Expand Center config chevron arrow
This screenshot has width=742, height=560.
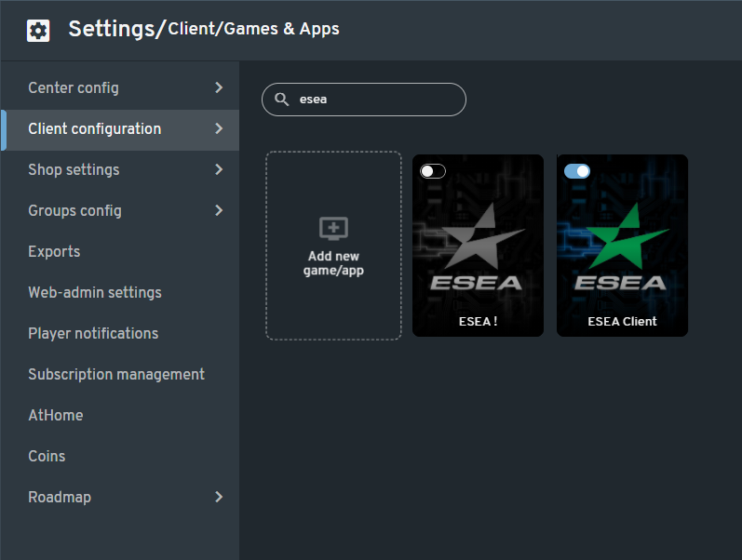[219, 87]
